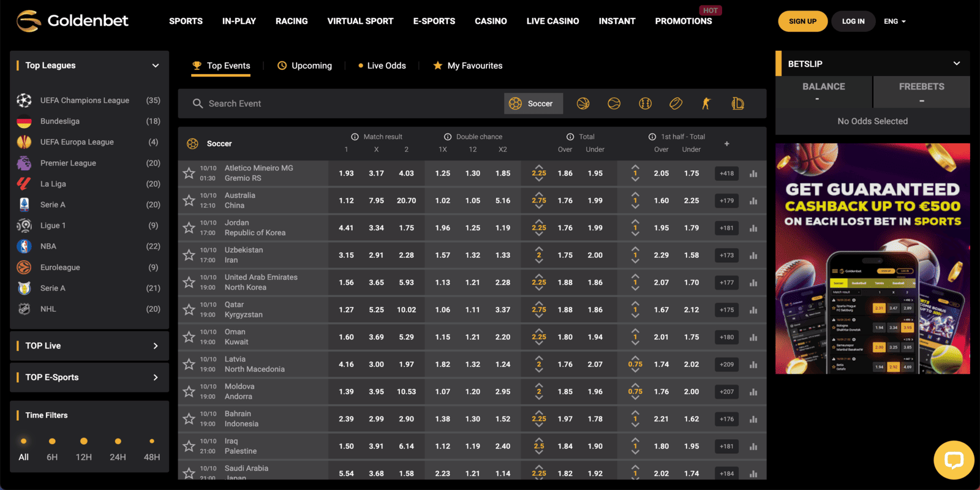Screen dimensions: 980x490
Task: Open the ENG language dropdown
Action: (x=894, y=21)
